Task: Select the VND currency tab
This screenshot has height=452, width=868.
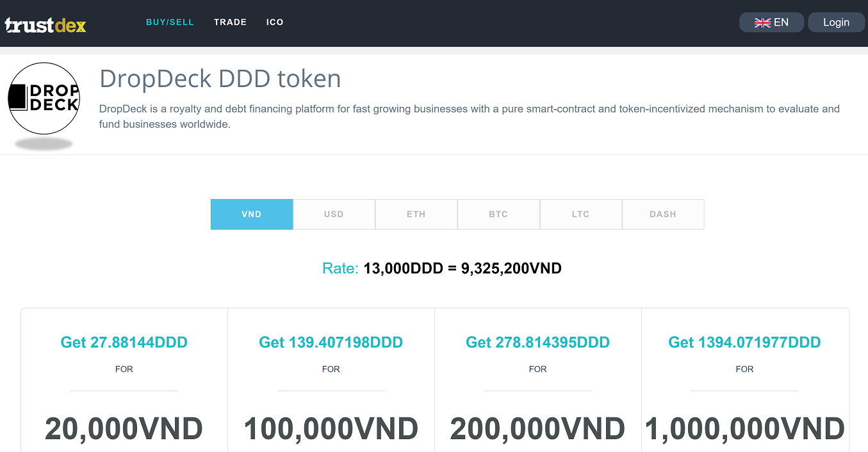Action: 252,214
